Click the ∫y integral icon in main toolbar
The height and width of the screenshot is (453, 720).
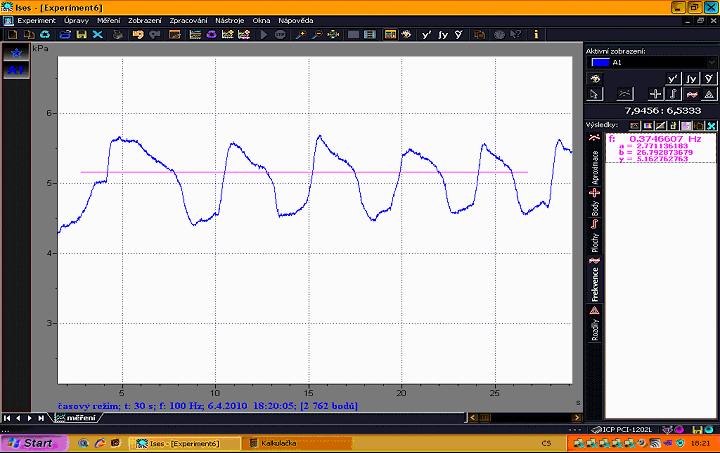click(x=443, y=34)
